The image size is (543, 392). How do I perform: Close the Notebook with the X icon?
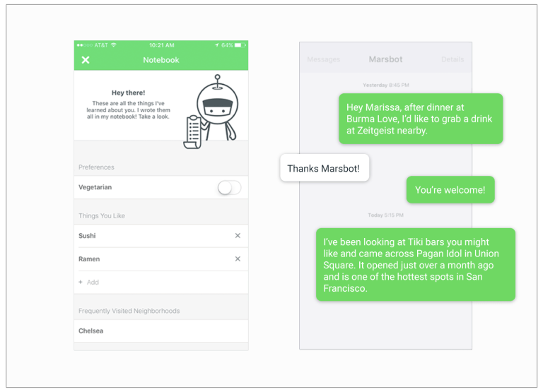86,60
